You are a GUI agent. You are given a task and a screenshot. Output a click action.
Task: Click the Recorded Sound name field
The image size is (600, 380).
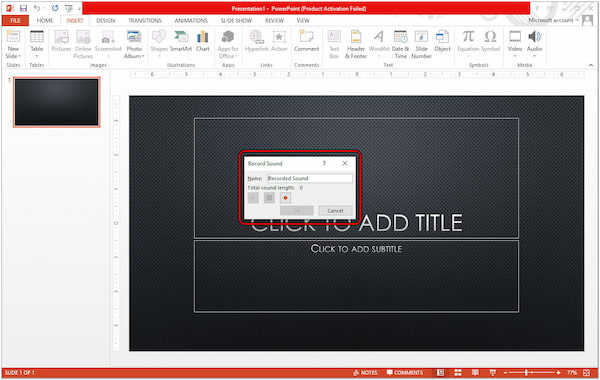pyautogui.click(x=310, y=178)
